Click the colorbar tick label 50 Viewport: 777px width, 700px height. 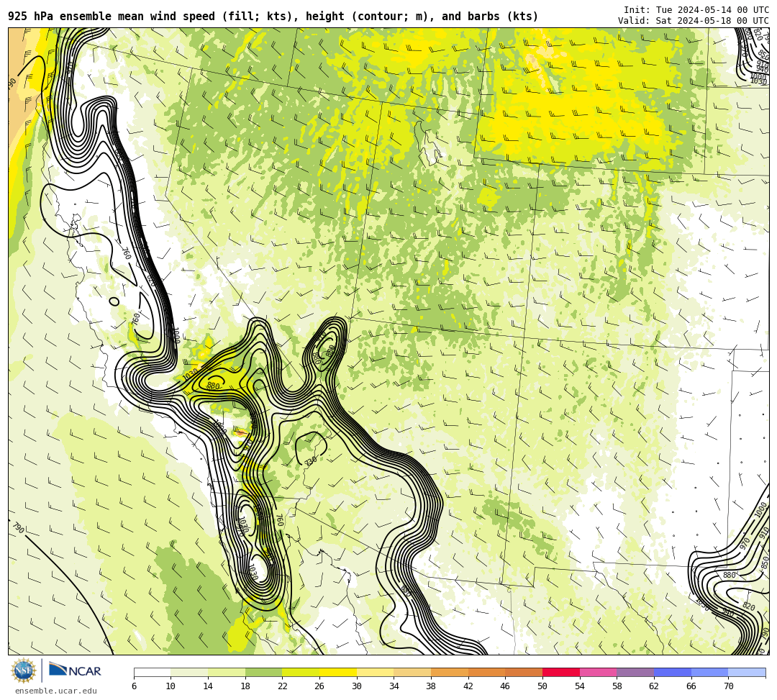pos(542,686)
